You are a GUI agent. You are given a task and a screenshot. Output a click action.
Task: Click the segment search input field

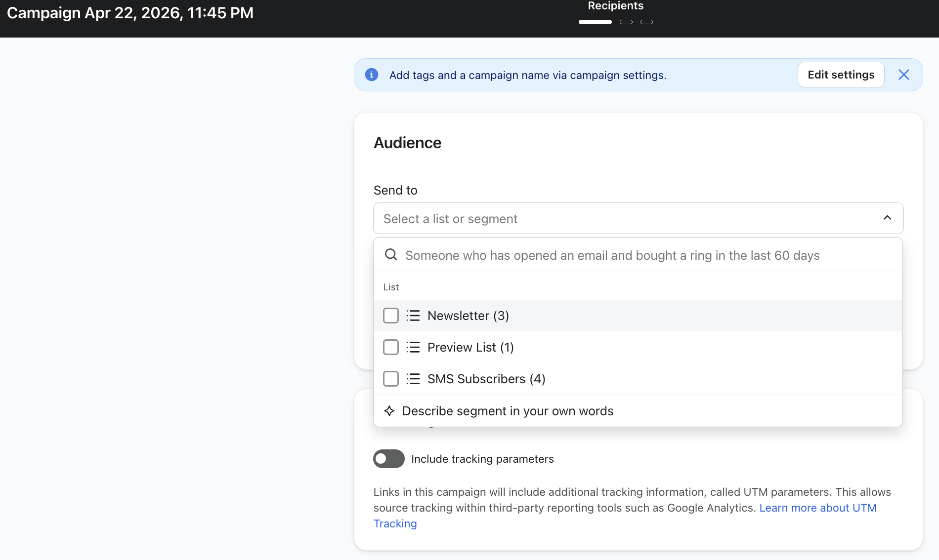point(638,255)
